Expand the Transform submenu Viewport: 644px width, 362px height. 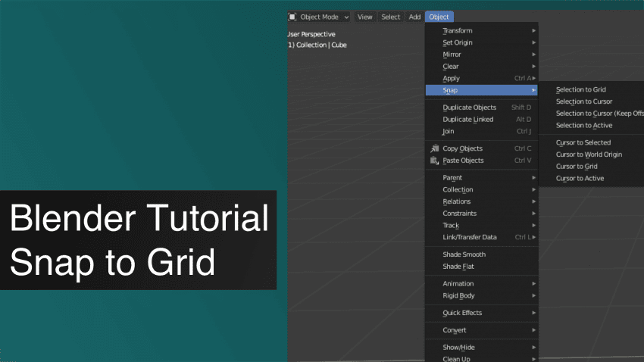[481, 31]
